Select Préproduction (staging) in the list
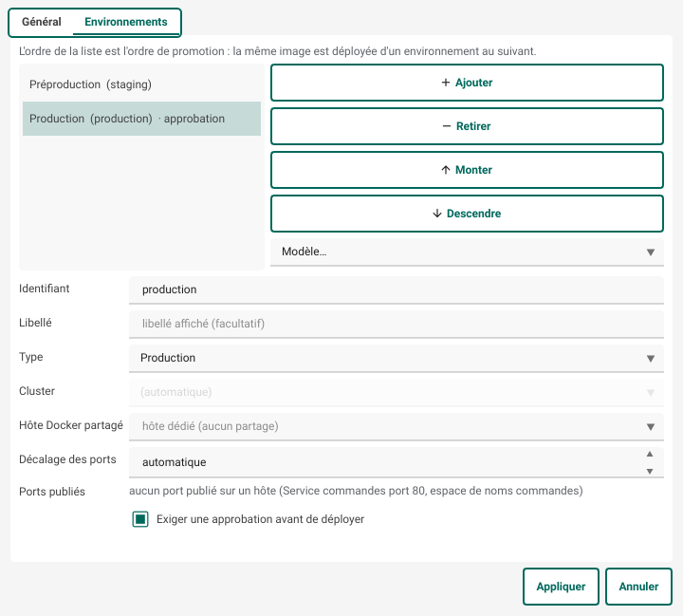683x616 pixels. point(141,84)
